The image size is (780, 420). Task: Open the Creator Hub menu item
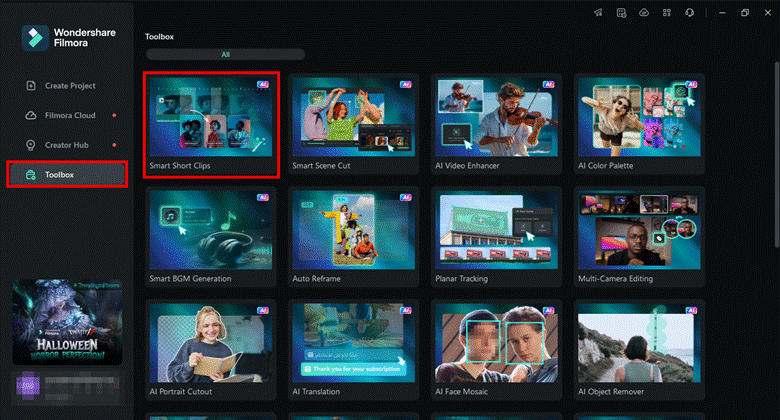[x=67, y=145]
